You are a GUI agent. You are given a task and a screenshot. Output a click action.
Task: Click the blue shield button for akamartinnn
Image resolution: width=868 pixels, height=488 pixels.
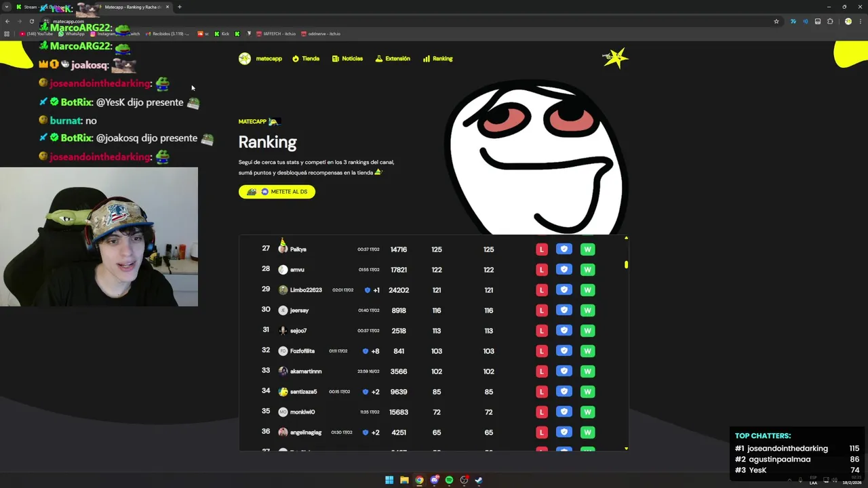(564, 371)
